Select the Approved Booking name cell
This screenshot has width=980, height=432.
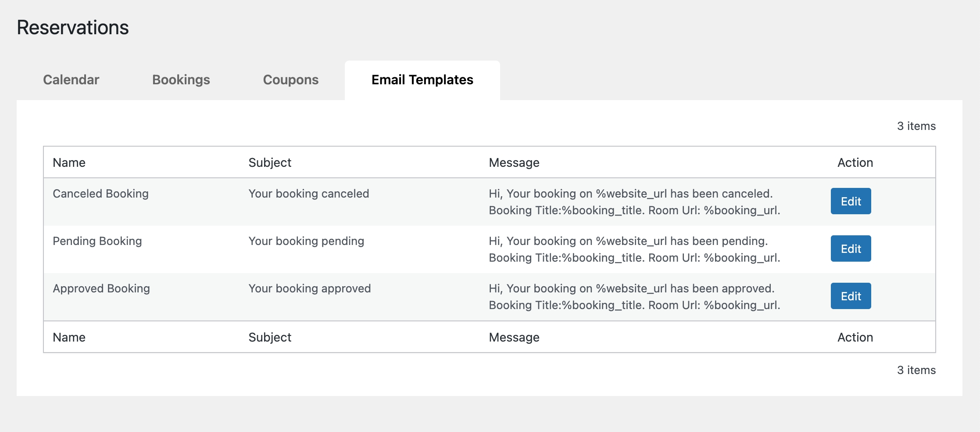click(101, 288)
